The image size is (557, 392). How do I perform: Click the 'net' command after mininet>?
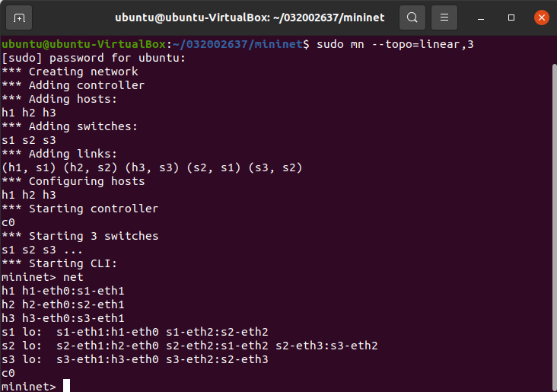[x=74, y=277]
